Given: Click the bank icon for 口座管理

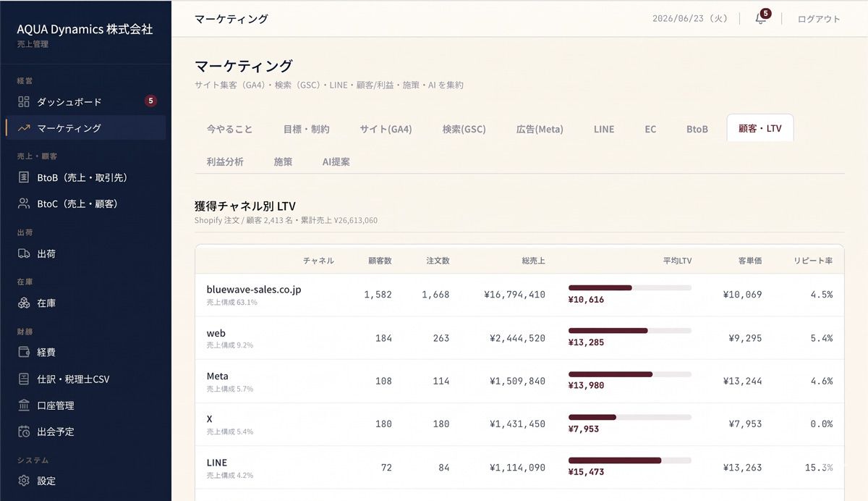Looking at the screenshot, I should [x=24, y=405].
